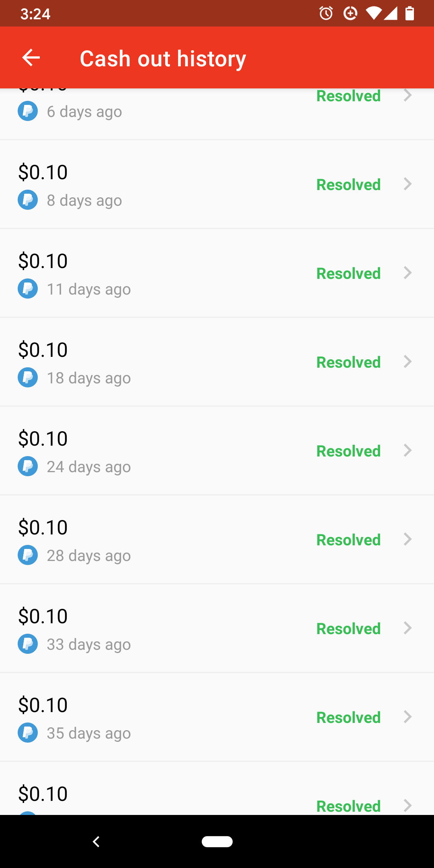Open the alarm icon in status bar

coord(326,14)
